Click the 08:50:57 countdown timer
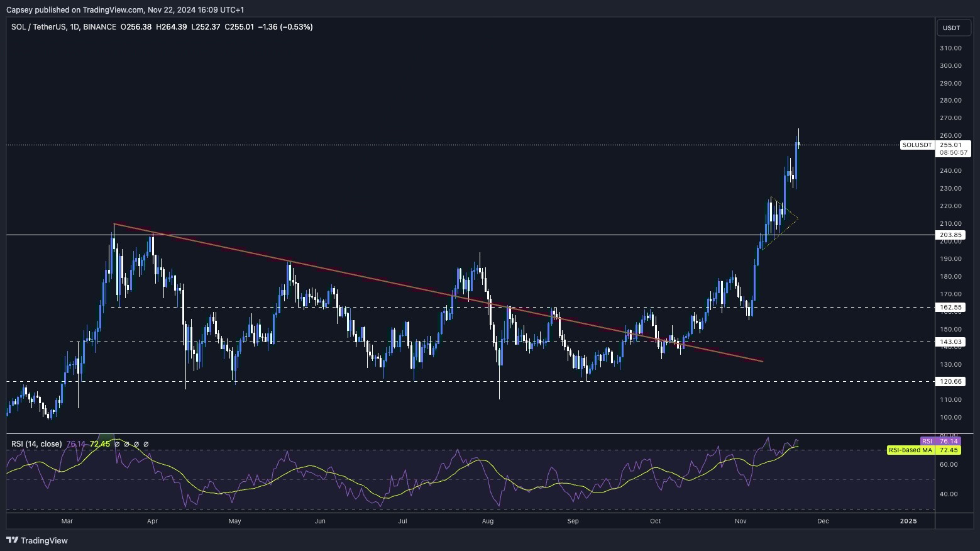This screenshot has width=980, height=551. pyautogui.click(x=953, y=152)
